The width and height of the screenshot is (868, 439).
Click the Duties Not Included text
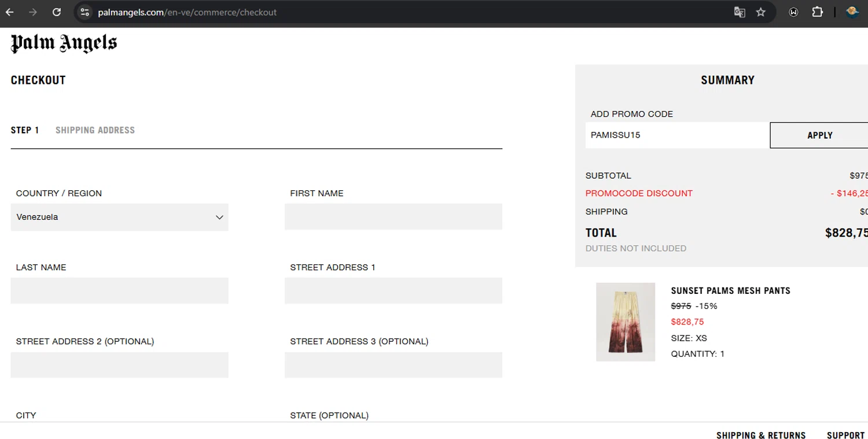coord(636,248)
